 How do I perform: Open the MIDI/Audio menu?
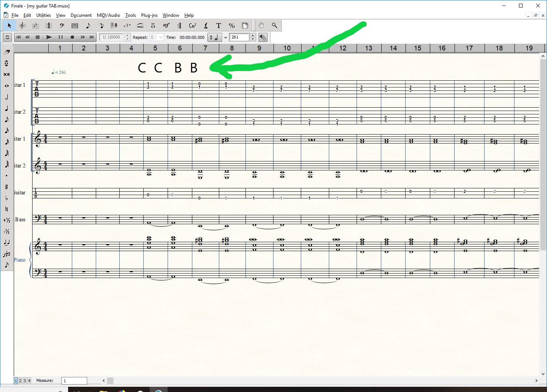[108, 15]
